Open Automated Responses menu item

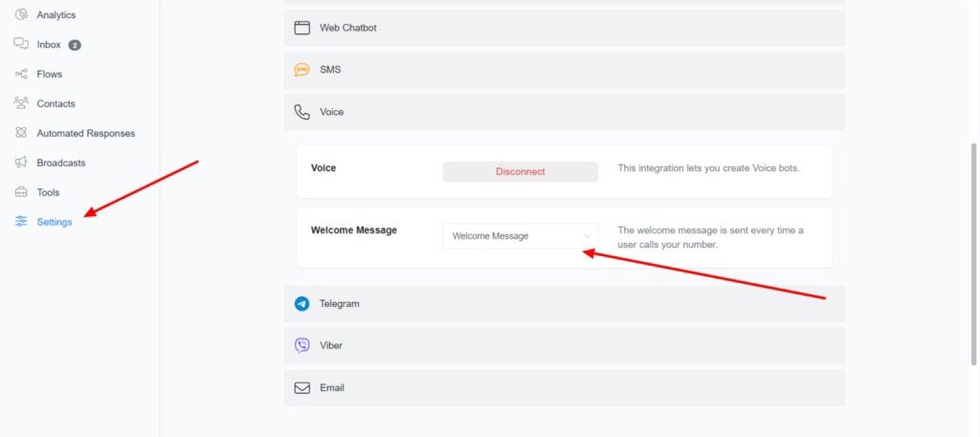click(85, 133)
